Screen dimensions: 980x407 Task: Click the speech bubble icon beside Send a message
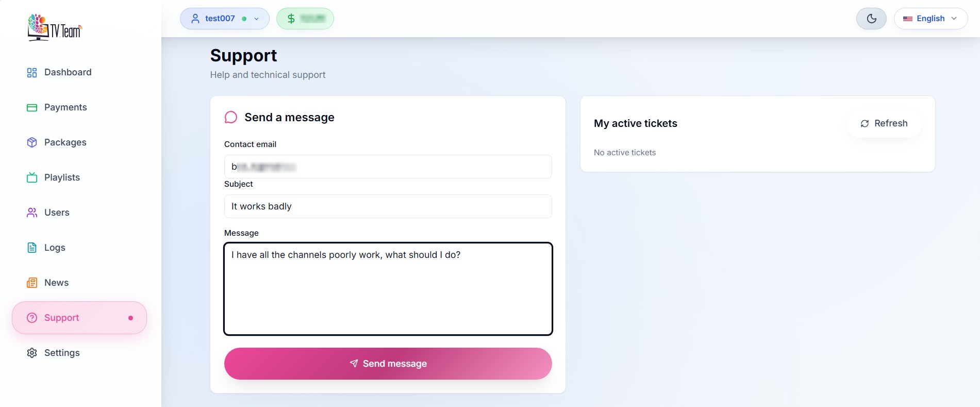(231, 117)
